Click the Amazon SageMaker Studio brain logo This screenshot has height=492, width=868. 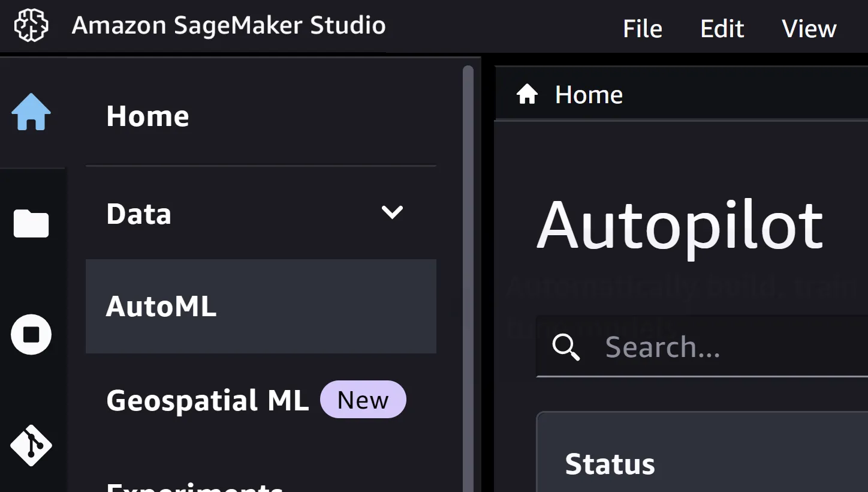pyautogui.click(x=31, y=25)
